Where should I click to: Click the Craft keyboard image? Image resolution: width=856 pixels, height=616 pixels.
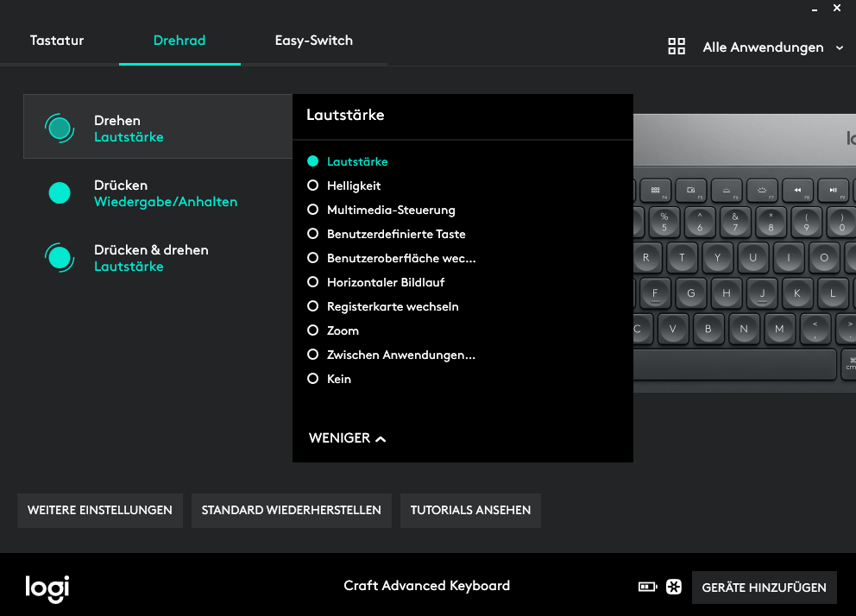pos(744,259)
